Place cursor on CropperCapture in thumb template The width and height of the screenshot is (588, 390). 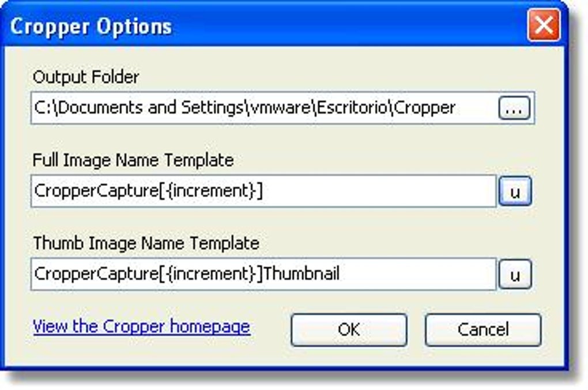coord(96,273)
